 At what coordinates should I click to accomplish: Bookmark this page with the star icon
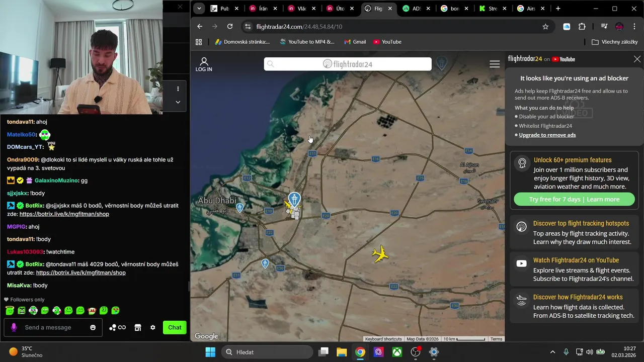tap(545, 27)
